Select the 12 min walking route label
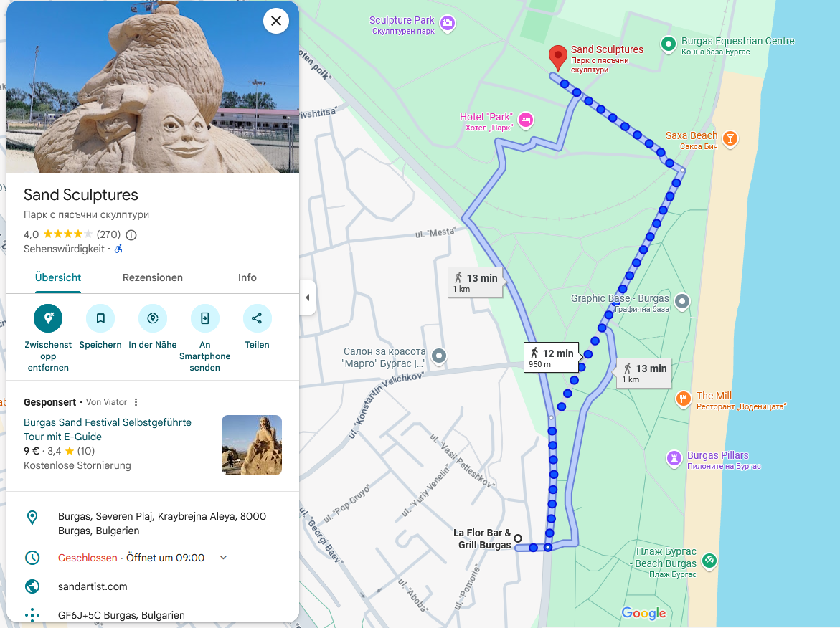The width and height of the screenshot is (840, 628). [552, 357]
